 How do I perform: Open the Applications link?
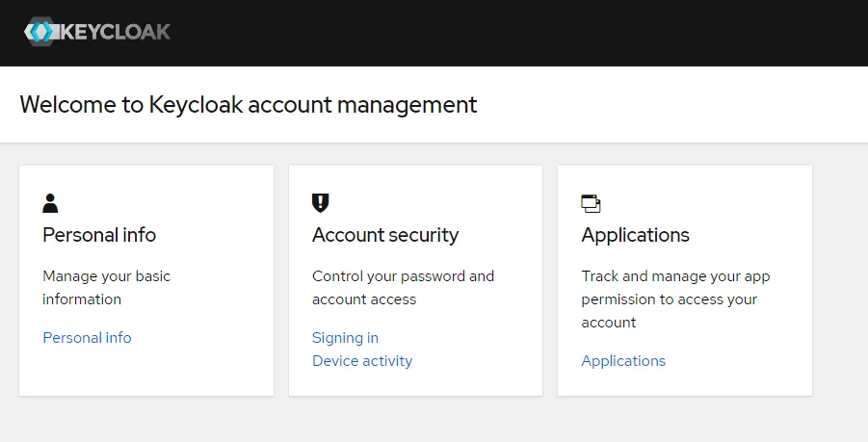[x=623, y=361]
